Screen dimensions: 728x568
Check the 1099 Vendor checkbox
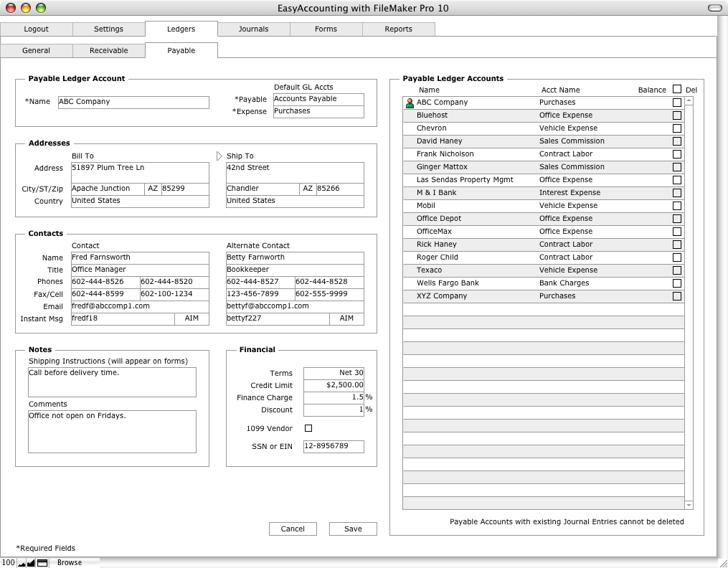tap(308, 428)
